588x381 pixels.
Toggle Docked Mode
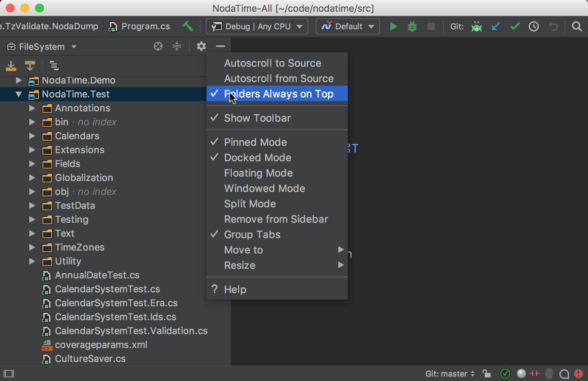click(277, 158)
